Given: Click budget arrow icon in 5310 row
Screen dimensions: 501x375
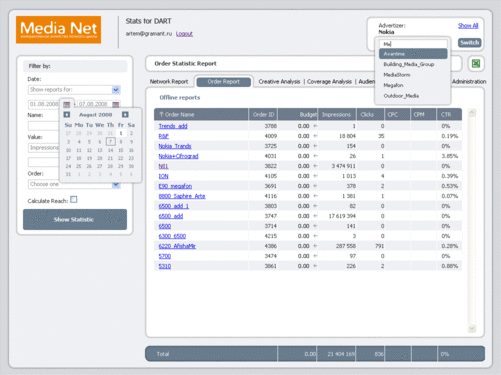Looking at the screenshot, I should click(315, 266).
